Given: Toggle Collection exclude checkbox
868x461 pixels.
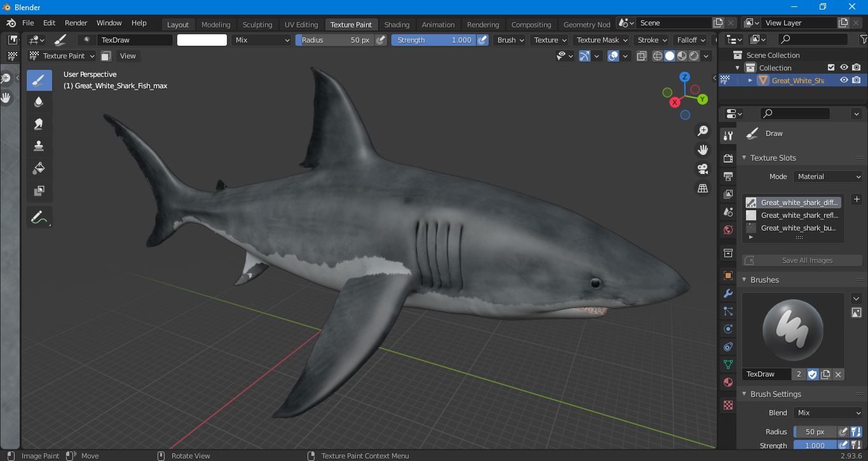Looking at the screenshot, I should tap(831, 67).
